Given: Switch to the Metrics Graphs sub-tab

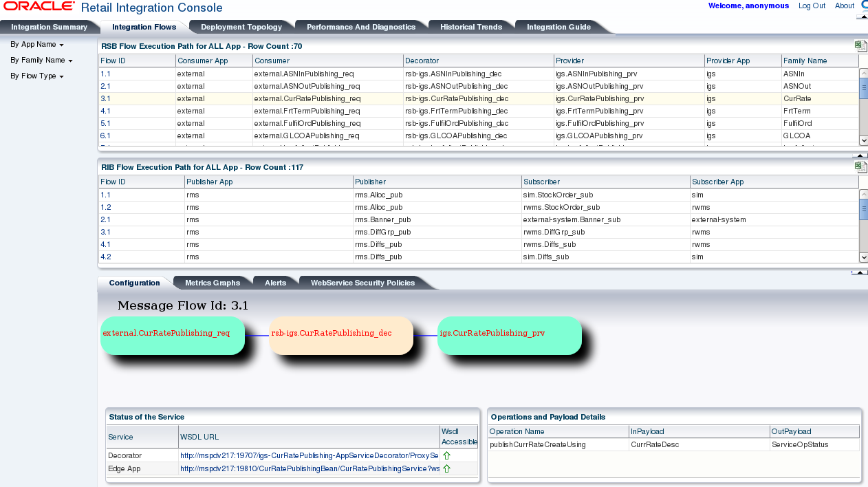Looking at the screenshot, I should click(x=213, y=283).
